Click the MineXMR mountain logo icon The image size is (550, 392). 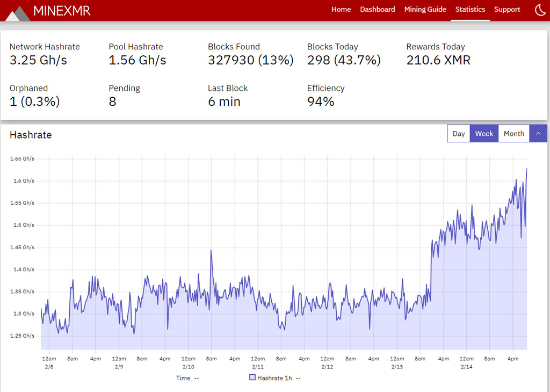[x=18, y=13]
